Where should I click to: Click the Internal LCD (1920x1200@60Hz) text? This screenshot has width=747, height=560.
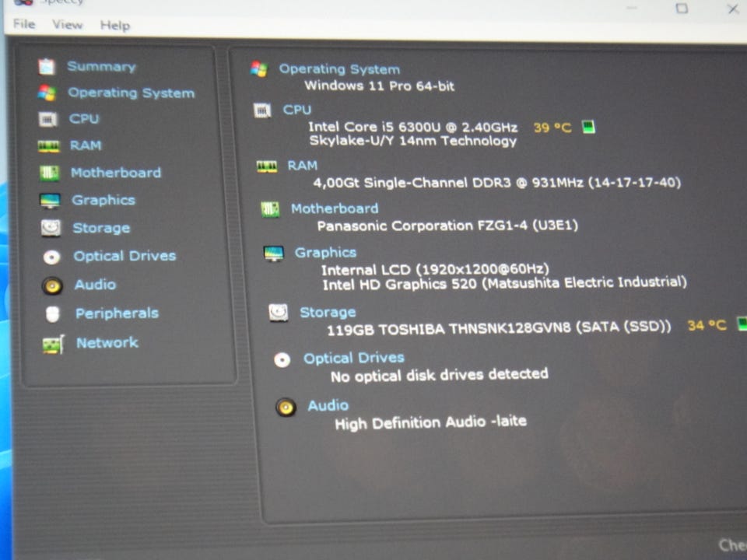(435, 270)
